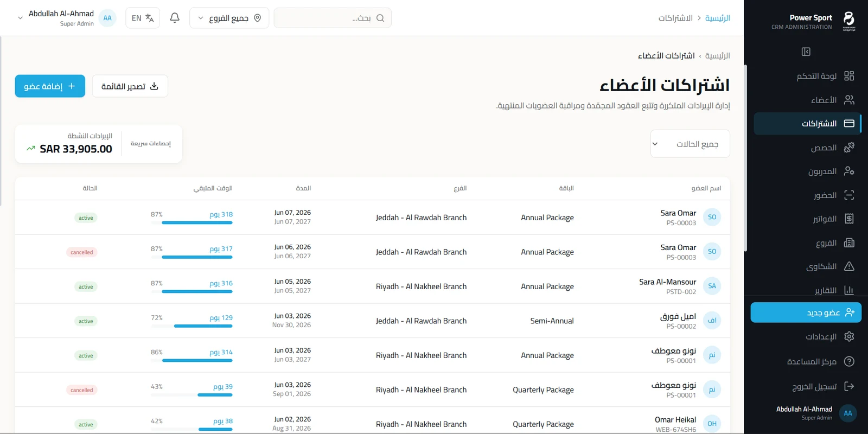Open مركز المساعدة help icon
Viewport: 868px width, 434px height.
pyautogui.click(x=849, y=361)
